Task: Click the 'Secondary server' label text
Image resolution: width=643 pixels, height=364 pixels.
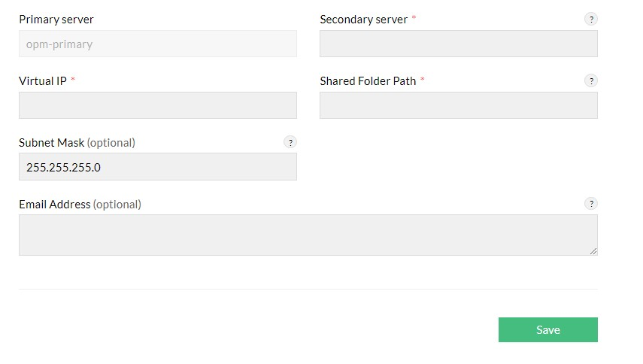Action: [363, 20]
